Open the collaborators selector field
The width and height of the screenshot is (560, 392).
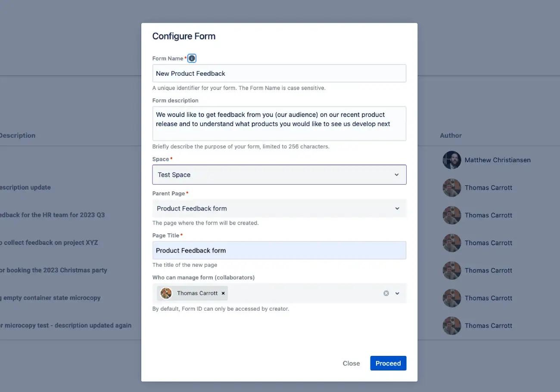[279, 293]
